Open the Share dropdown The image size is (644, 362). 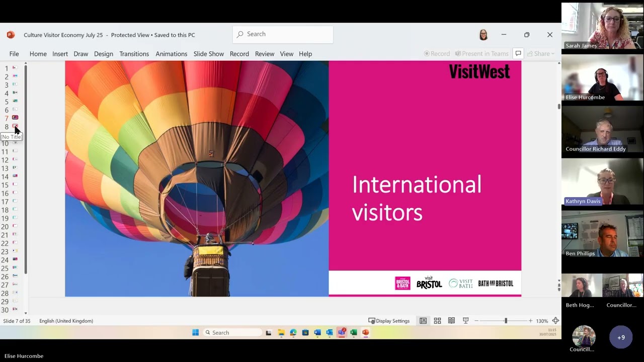(x=540, y=54)
